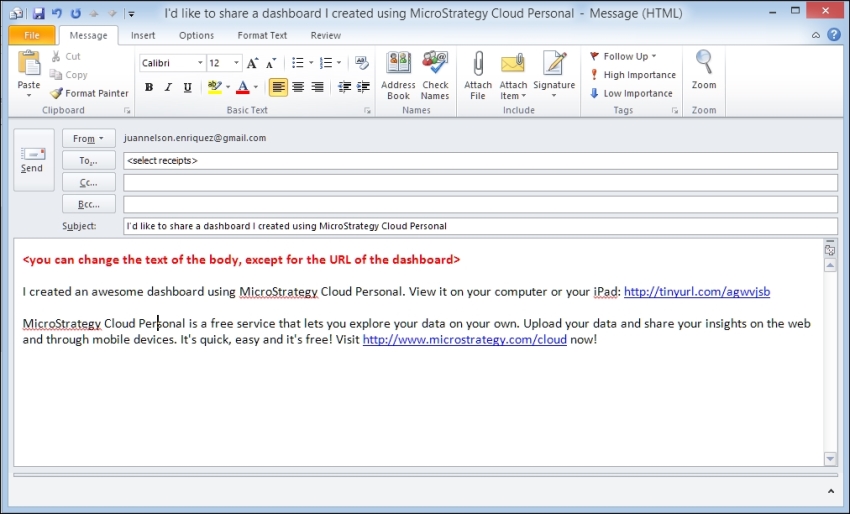Click the Attach Item envelope icon
This screenshot has height=514, width=850.
pyautogui.click(x=513, y=64)
